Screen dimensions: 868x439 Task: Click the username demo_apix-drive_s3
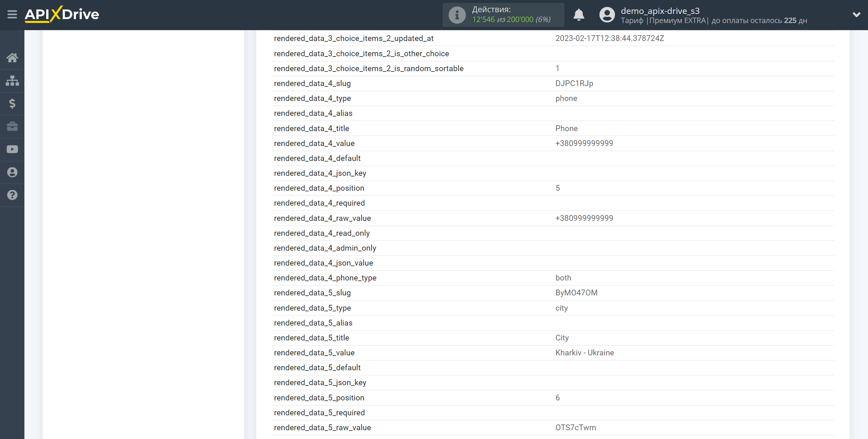(x=660, y=11)
